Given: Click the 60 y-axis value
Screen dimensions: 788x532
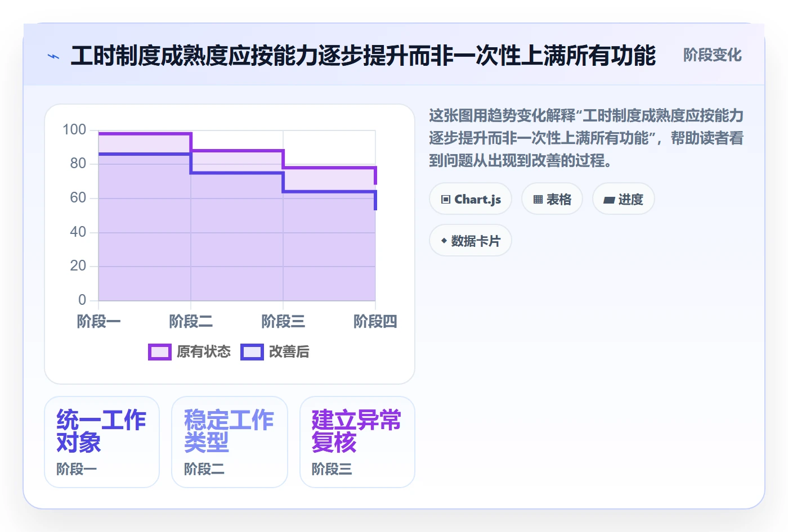Looking at the screenshot, I should (x=78, y=198).
